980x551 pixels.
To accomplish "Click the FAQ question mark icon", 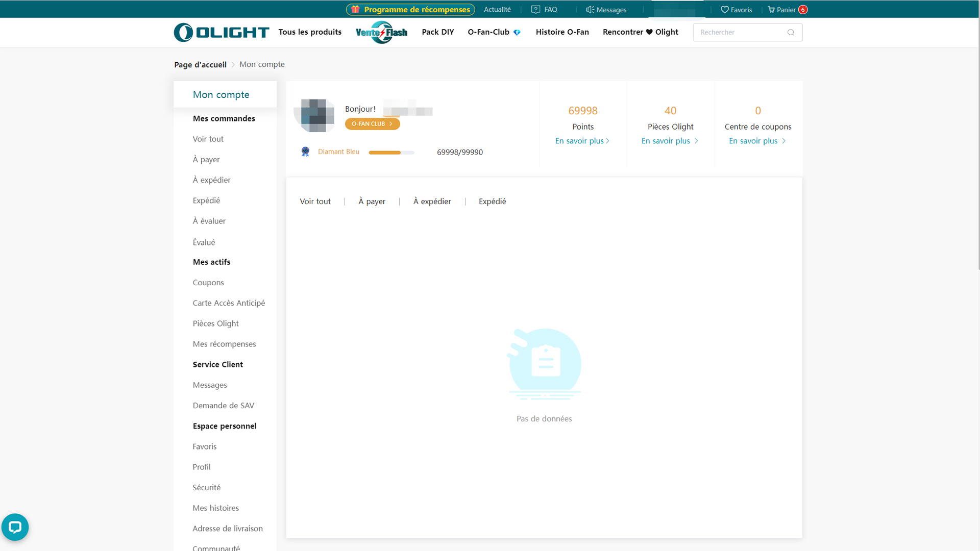I will click(x=535, y=9).
